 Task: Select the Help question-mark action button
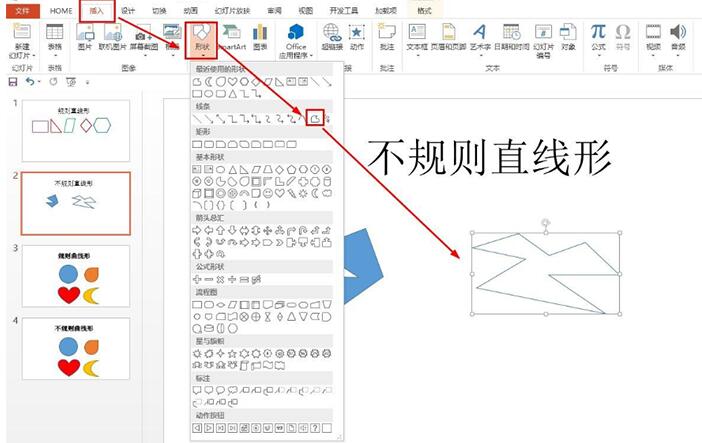coord(315,428)
